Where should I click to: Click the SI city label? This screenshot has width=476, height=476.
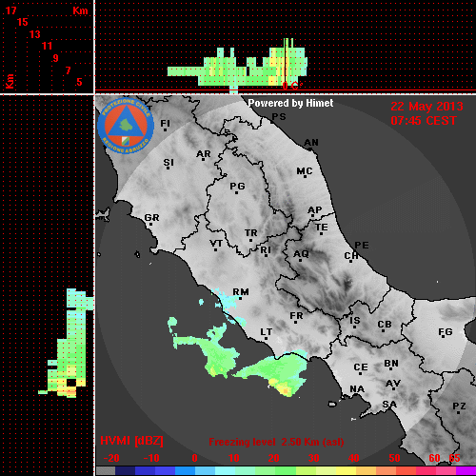point(169,163)
